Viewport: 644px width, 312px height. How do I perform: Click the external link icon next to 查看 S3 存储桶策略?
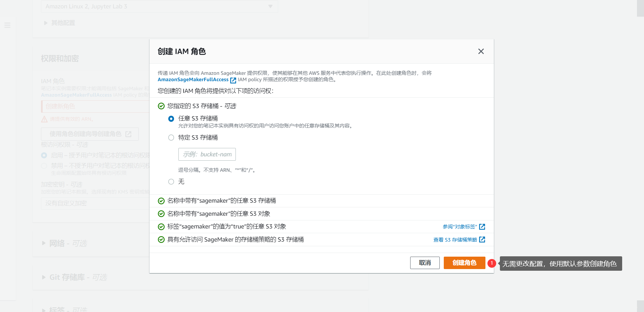click(x=483, y=240)
